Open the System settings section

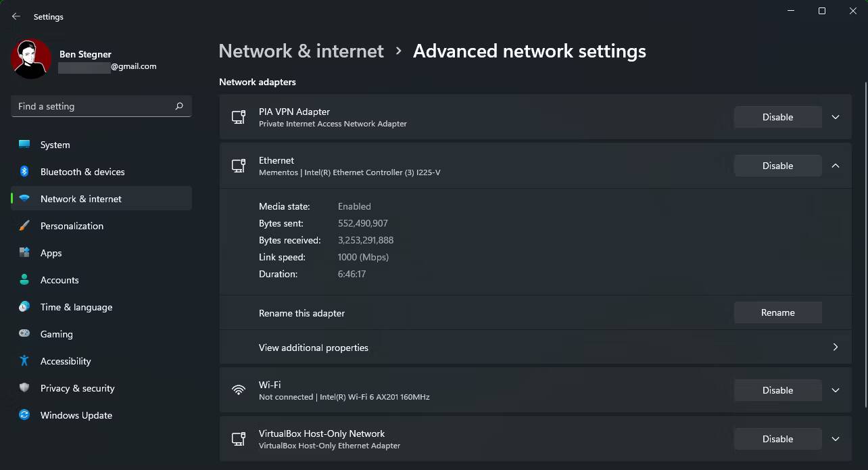[x=54, y=145]
